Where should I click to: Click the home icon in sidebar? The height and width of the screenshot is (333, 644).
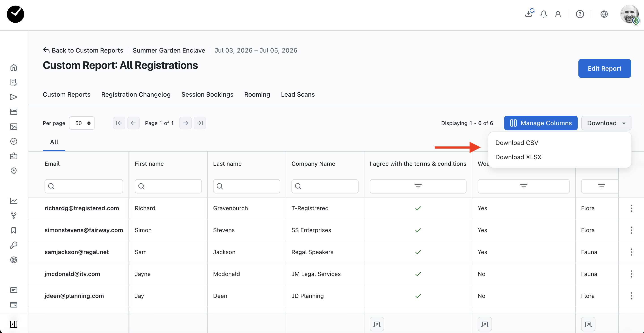point(14,68)
